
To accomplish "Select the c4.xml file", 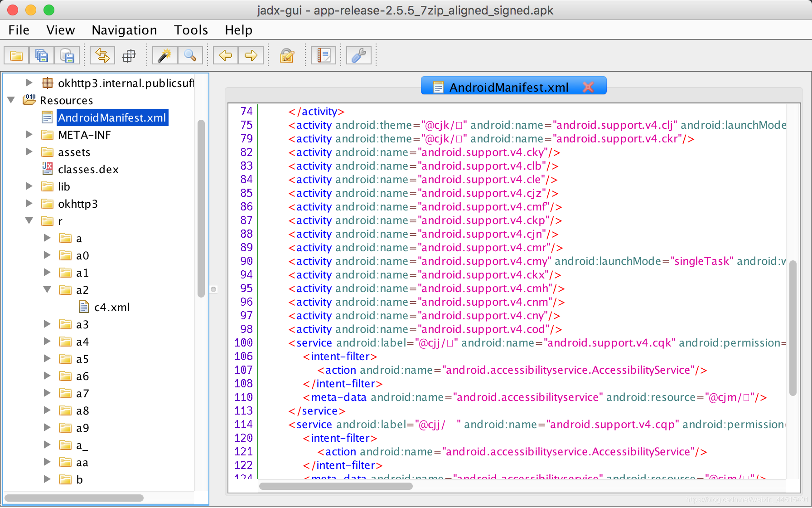I will tap(112, 307).
